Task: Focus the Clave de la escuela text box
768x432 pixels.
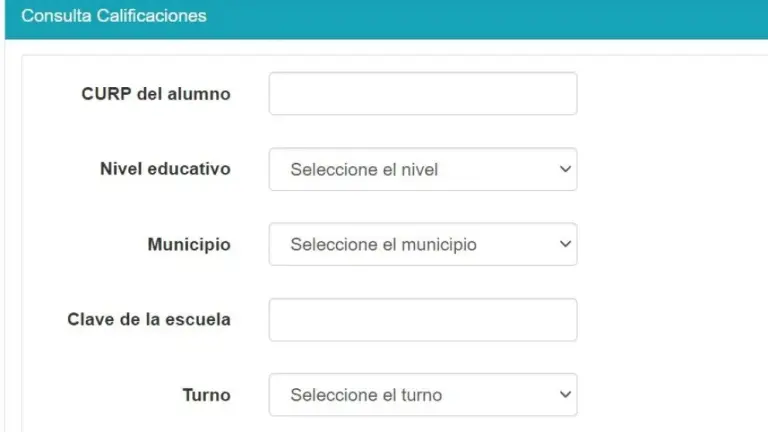Action: [x=423, y=320]
